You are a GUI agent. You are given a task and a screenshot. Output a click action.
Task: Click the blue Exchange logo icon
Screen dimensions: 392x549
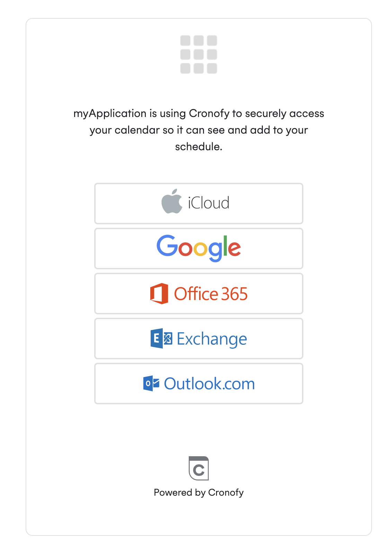click(x=161, y=338)
